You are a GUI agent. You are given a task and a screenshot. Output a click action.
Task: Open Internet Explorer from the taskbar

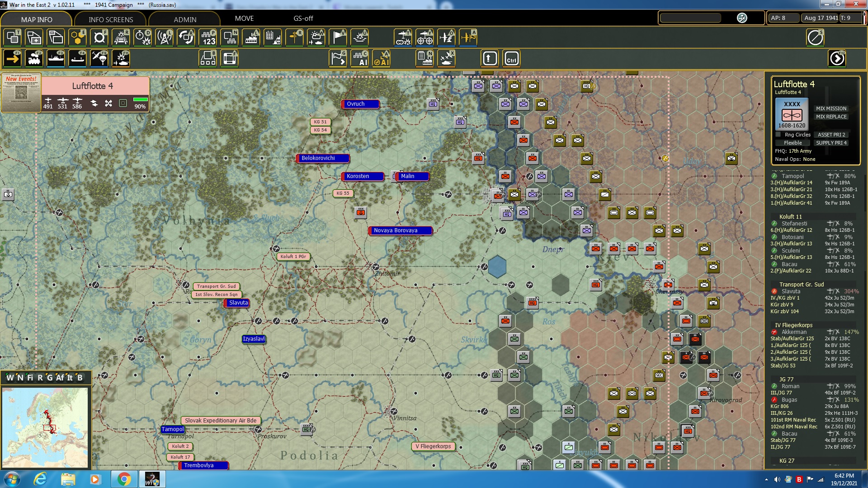pos(40,479)
